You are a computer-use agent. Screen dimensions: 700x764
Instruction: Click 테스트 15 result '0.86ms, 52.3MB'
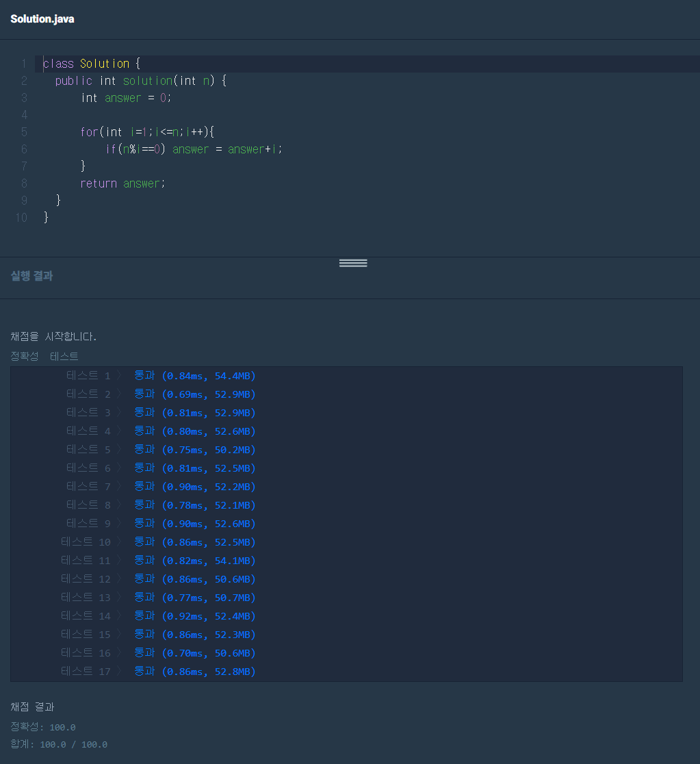[209, 635]
